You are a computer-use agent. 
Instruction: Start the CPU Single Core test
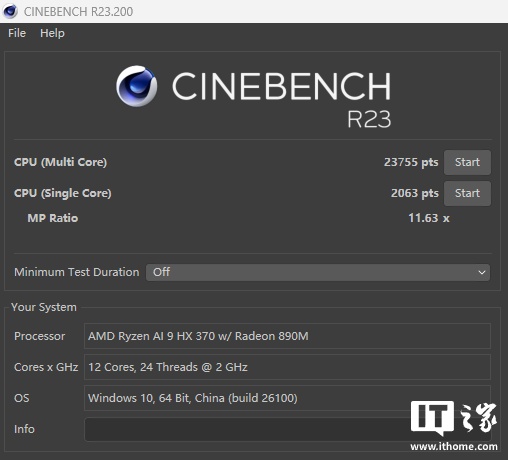[x=467, y=193]
